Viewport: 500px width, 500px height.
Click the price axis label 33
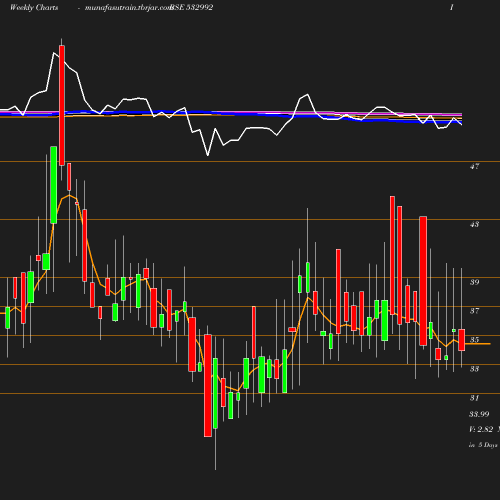click(474, 369)
